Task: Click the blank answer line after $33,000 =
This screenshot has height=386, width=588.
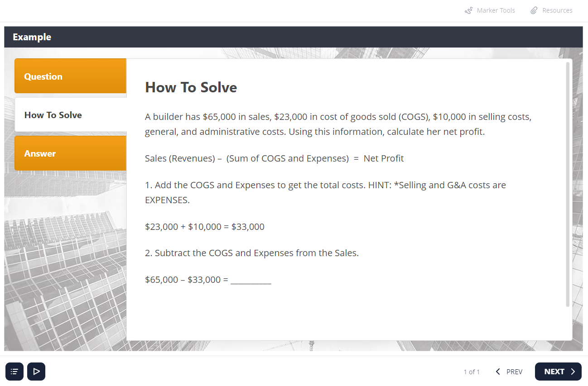Action: 251,281
